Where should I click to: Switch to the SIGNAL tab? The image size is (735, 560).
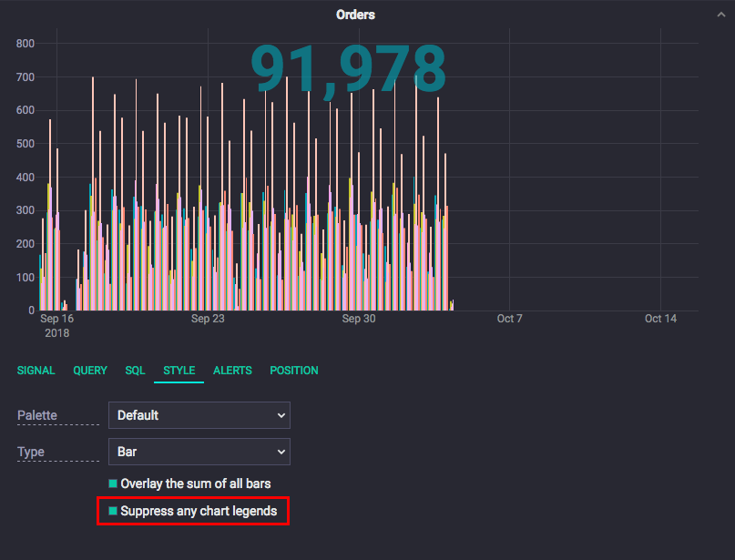click(36, 371)
